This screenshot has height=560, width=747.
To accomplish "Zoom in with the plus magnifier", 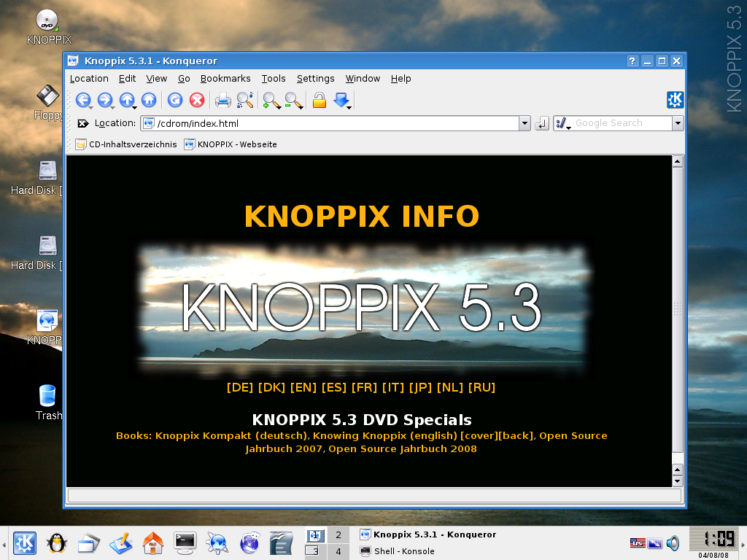I will point(271,100).
